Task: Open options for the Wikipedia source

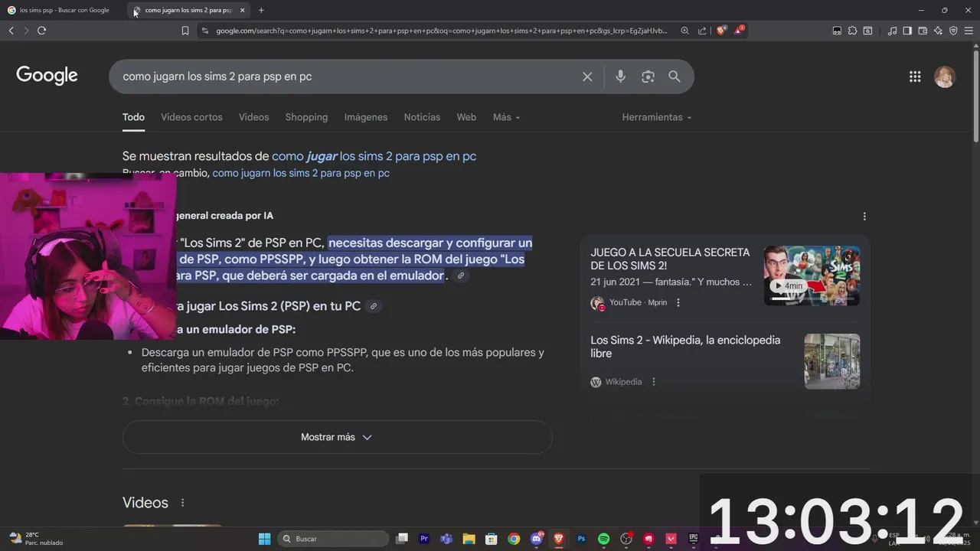Action: [x=653, y=382]
